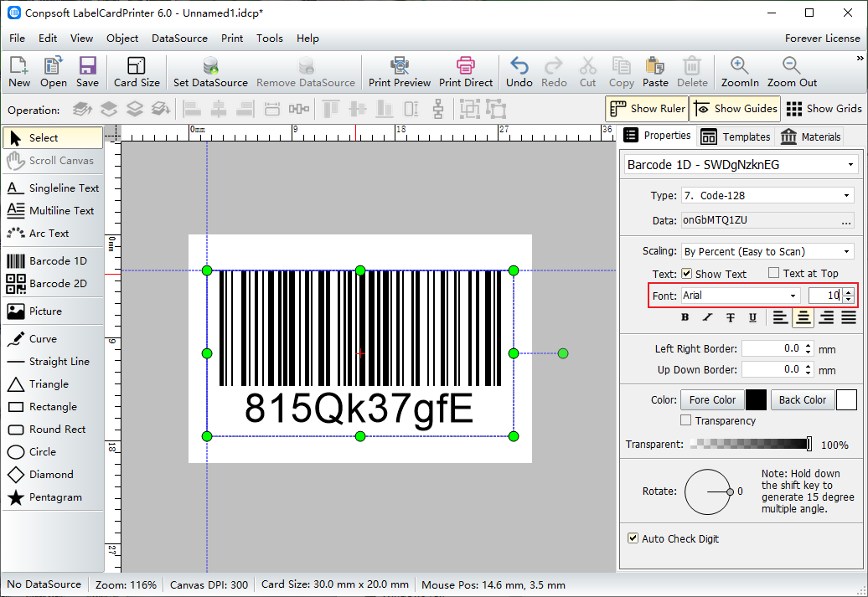Screen dimensions: 868x597
Task: Pick the Straight Line tool
Action: tap(53, 362)
